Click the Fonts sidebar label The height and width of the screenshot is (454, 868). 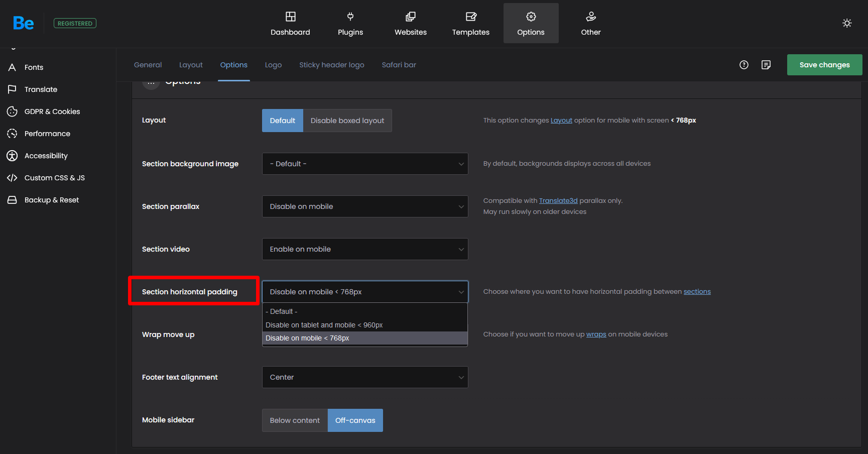[x=34, y=67]
